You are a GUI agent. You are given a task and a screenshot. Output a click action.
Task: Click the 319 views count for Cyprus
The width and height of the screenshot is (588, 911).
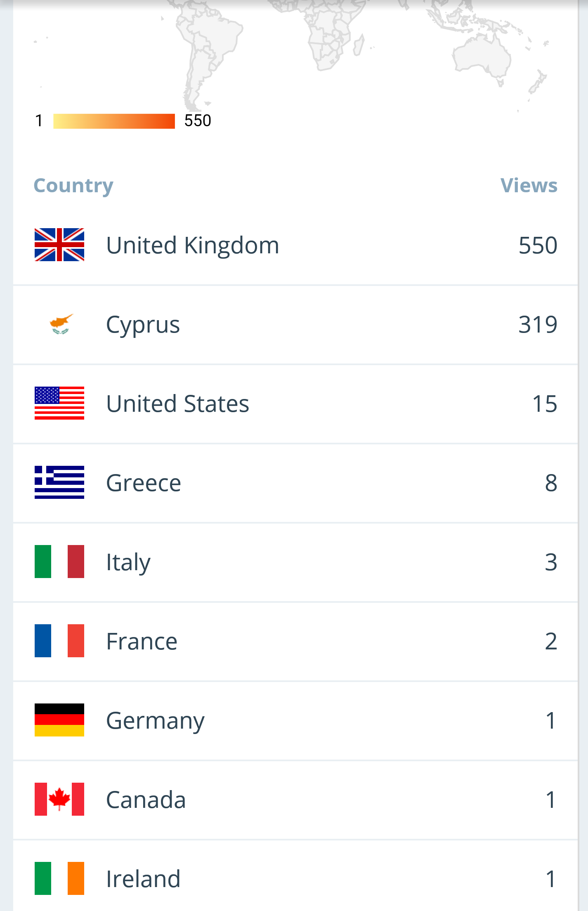[538, 325]
